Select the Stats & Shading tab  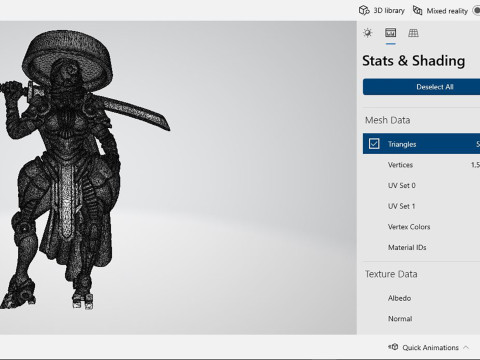[390, 33]
